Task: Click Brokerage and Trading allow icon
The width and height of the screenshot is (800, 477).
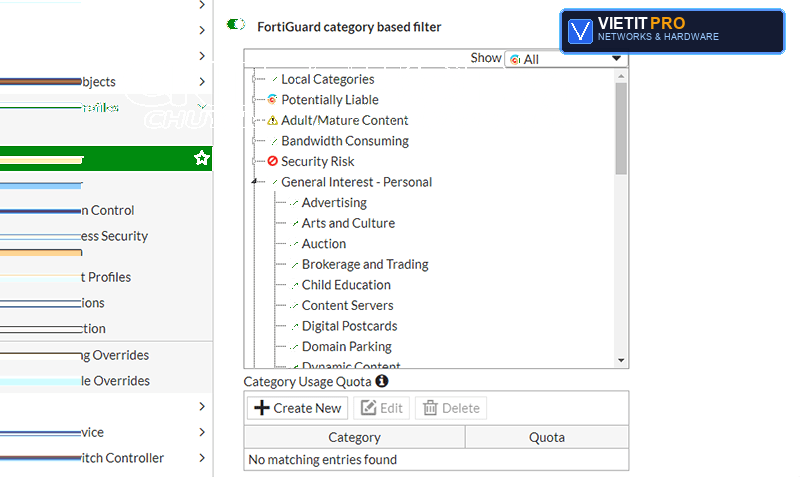Action: (294, 265)
